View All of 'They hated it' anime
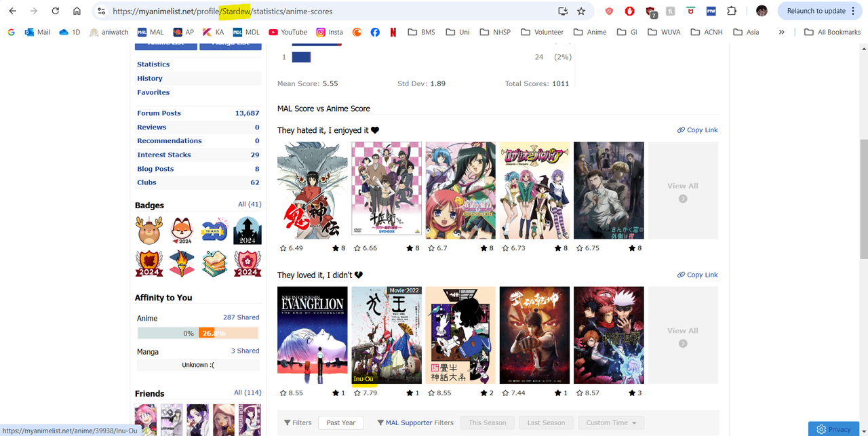 (683, 191)
